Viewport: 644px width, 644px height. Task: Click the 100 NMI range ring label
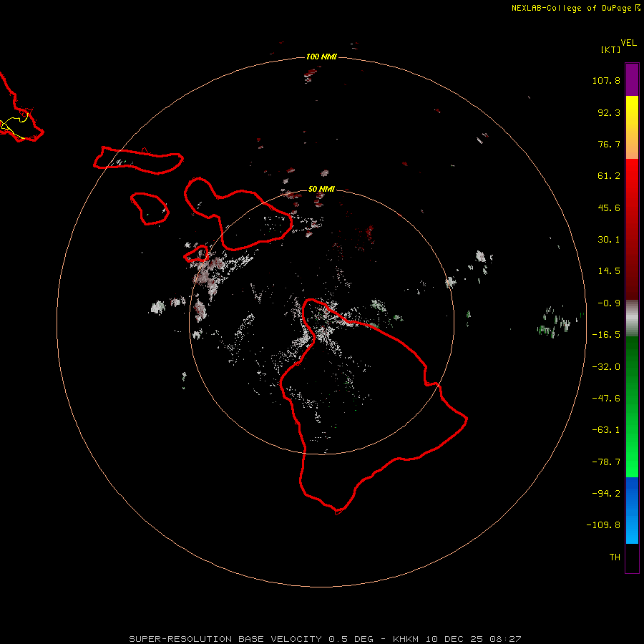(321, 57)
